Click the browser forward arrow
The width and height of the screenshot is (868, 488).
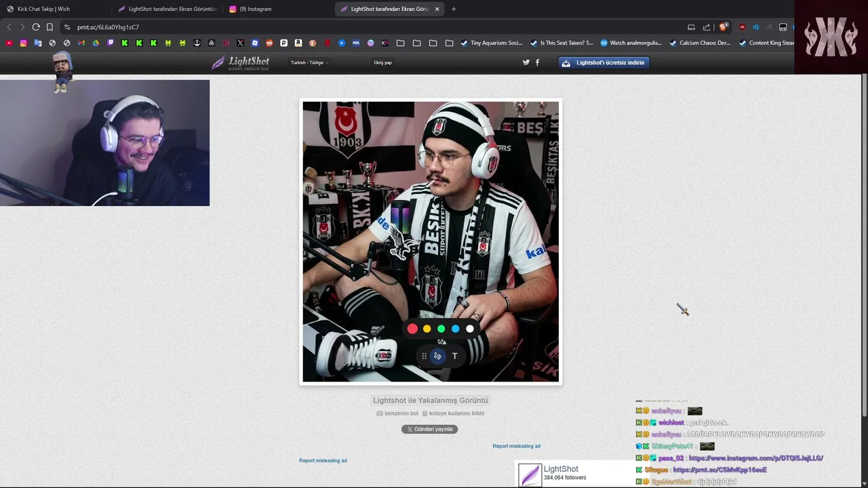tap(22, 27)
